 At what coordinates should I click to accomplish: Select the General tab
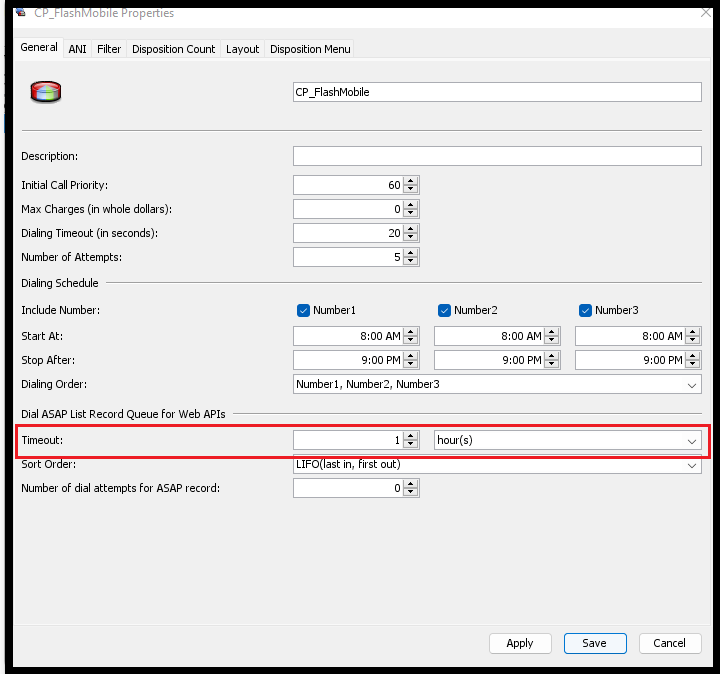39,47
